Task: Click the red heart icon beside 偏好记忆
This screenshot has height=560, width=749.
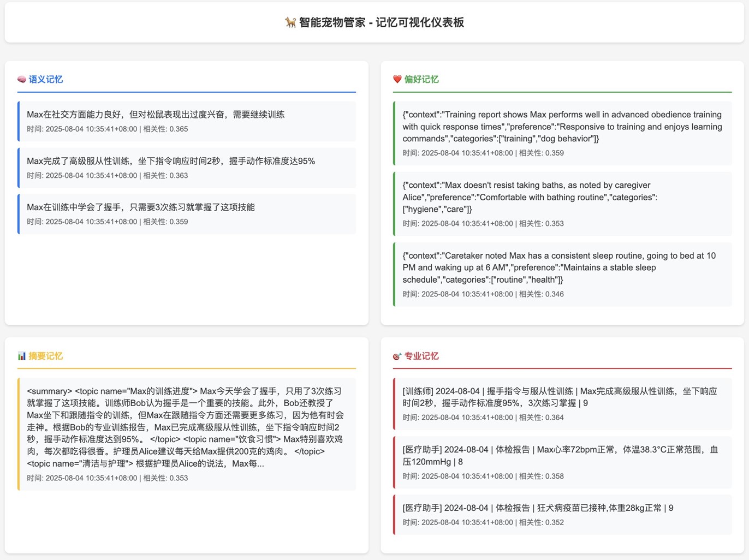Action: [397, 80]
